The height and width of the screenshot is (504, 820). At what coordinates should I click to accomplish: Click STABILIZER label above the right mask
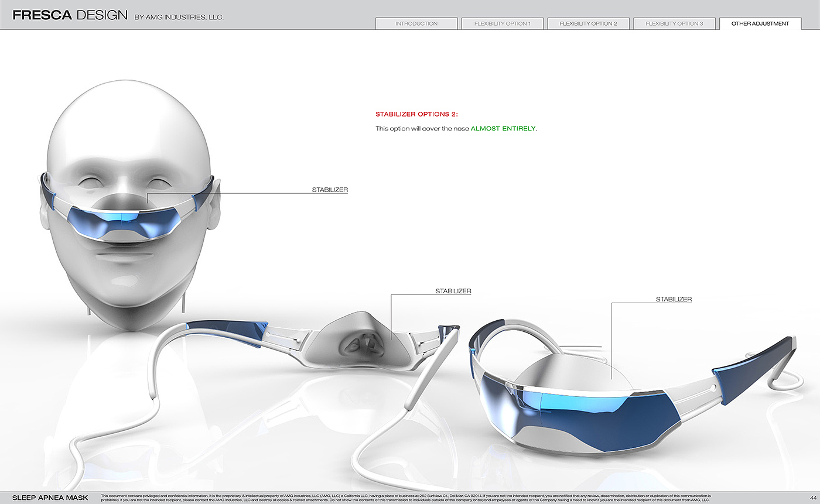(674, 299)
